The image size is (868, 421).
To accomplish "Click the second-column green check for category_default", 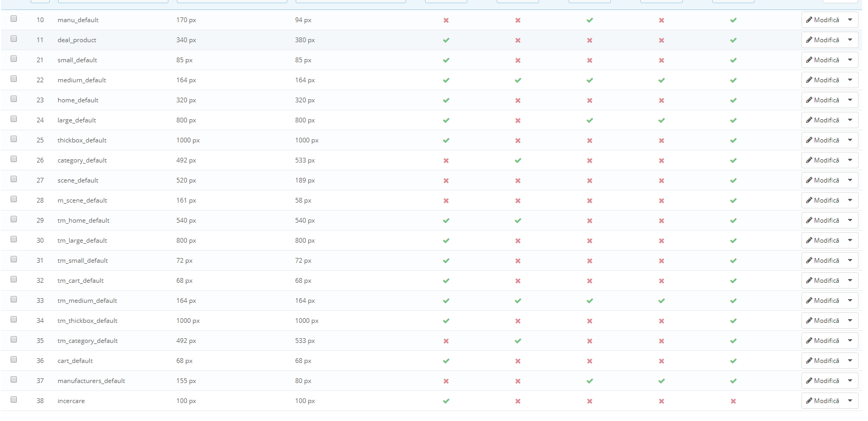I will pyautogui.click(x=518, y=160).
